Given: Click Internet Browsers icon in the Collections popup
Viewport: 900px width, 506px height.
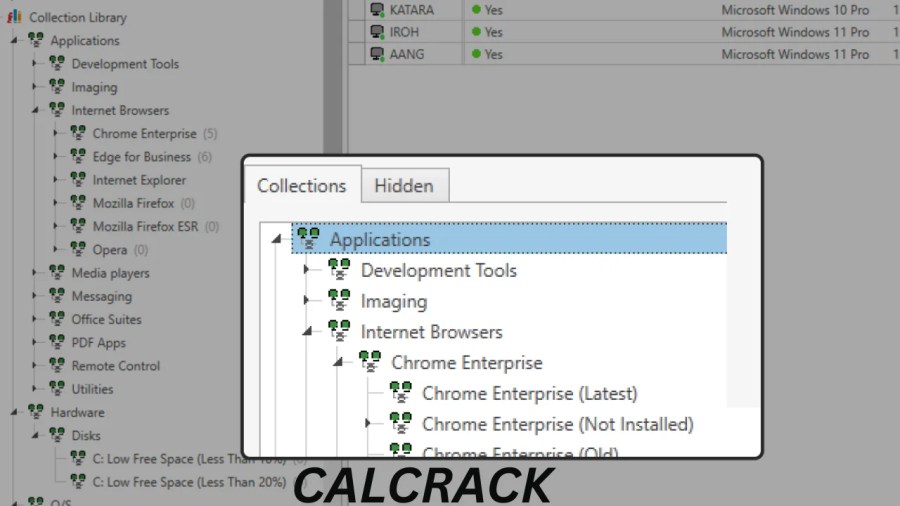Looking at the screenshot, I should [x=339, y=331].
